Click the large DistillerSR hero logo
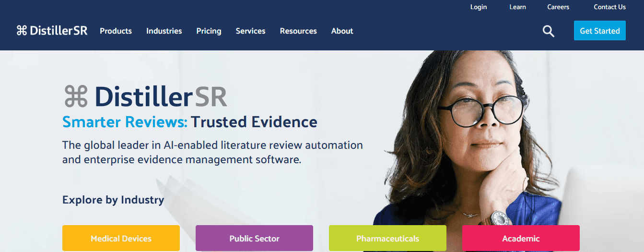This screenshot has height=252, width=644. 145,96
